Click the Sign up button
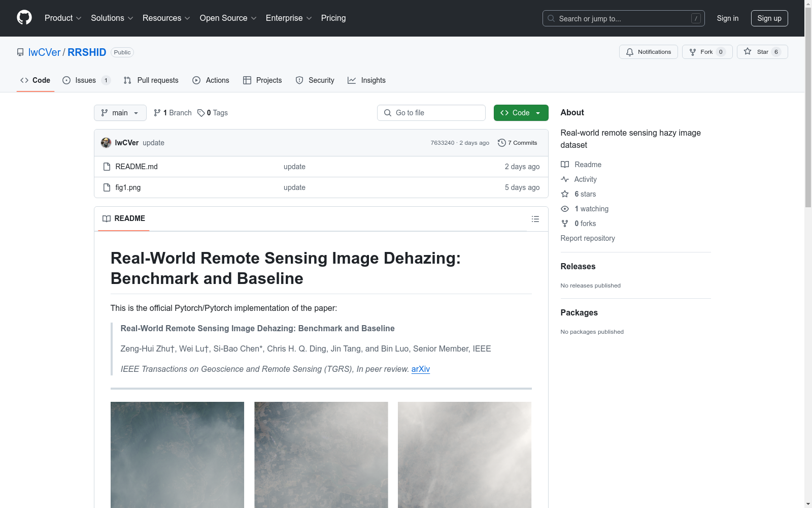This screenshot has width=812, height=508. click(769, 18)
